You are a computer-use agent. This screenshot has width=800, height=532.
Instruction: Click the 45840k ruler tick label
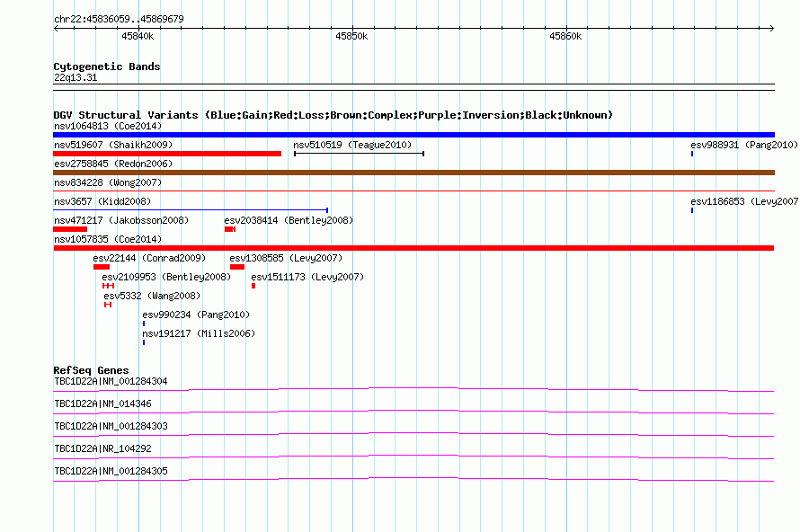click(138, 36)
